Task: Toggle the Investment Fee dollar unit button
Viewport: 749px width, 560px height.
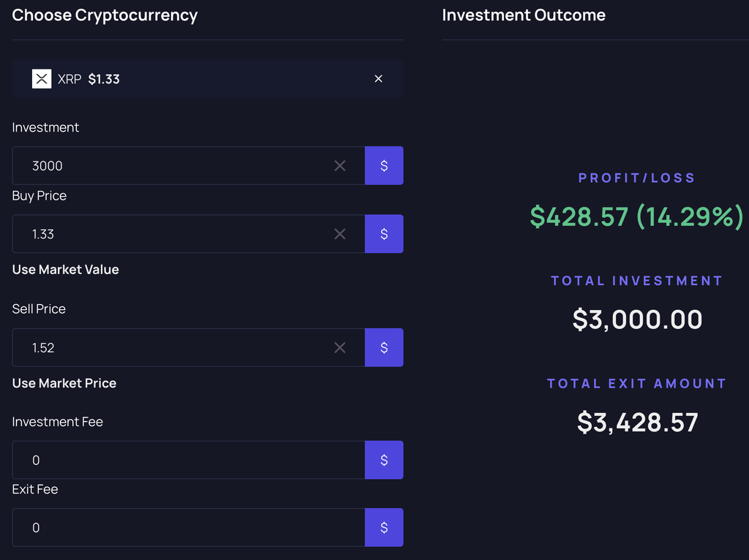Action: [x=384, y=460]
